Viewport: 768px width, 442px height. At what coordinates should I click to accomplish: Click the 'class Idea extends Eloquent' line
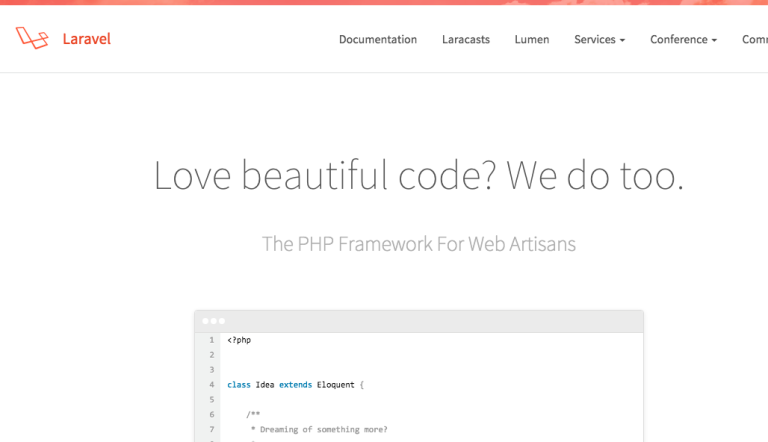(295, 385)
